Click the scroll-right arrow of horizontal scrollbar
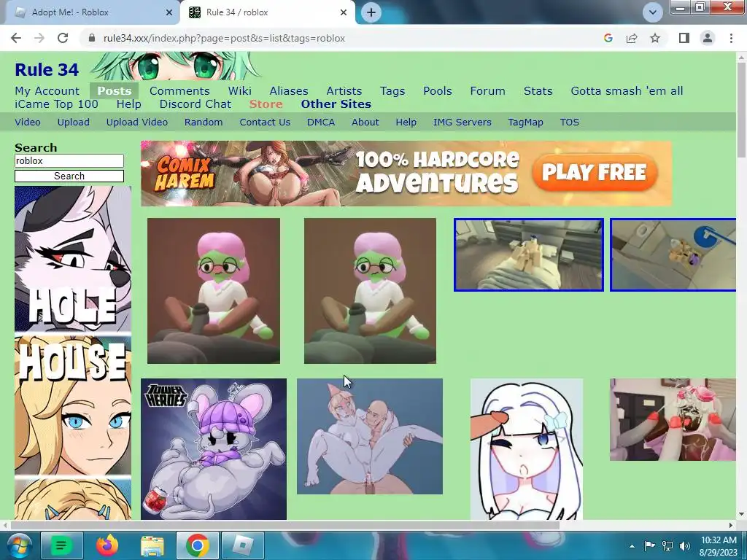The height and width of the screenshot is (560, 747). pyautogui.click(x=731, y=525)
